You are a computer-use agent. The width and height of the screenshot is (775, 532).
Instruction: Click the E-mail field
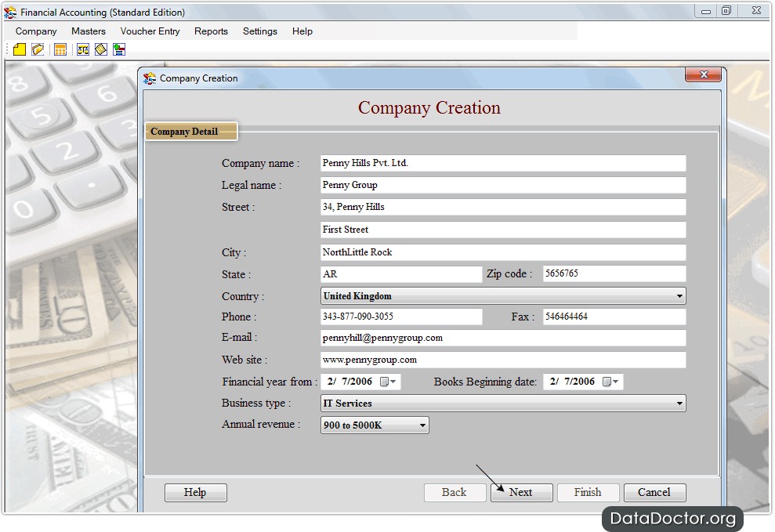pos(503,338)
